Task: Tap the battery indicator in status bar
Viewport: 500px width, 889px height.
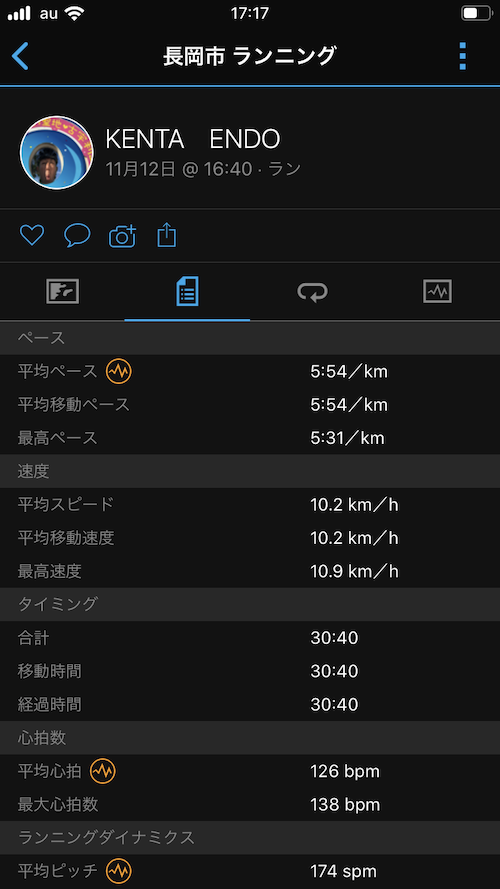Action: pos(475,14)
